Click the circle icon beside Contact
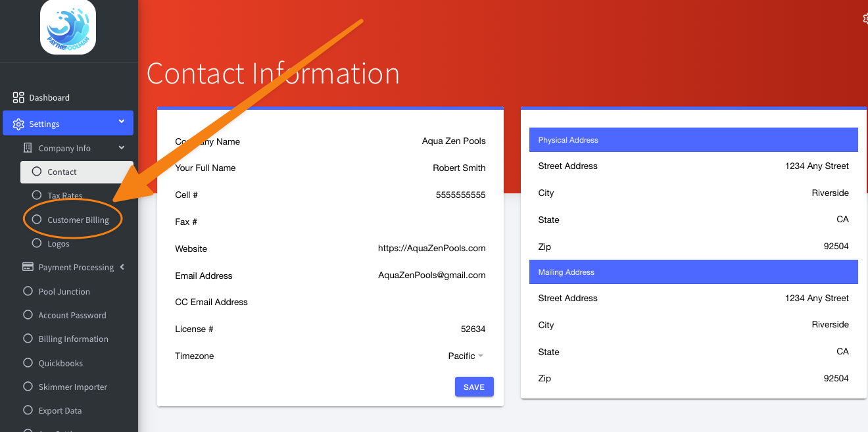This screenshot has height=432, width=868. pos(37,172)
